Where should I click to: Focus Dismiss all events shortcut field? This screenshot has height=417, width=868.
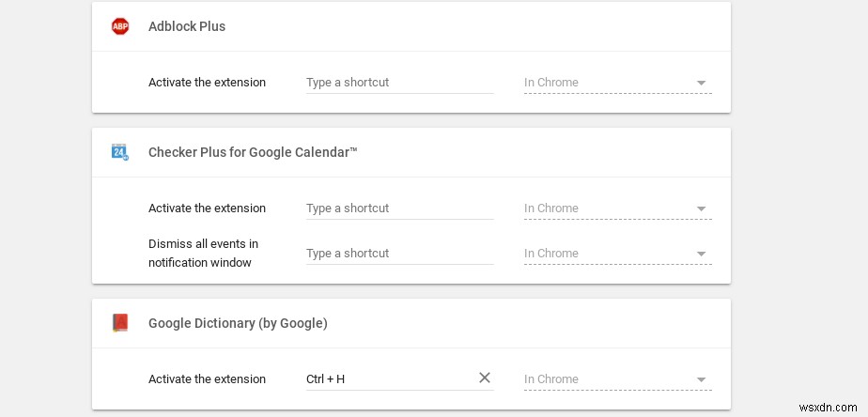tap(399, 253)
